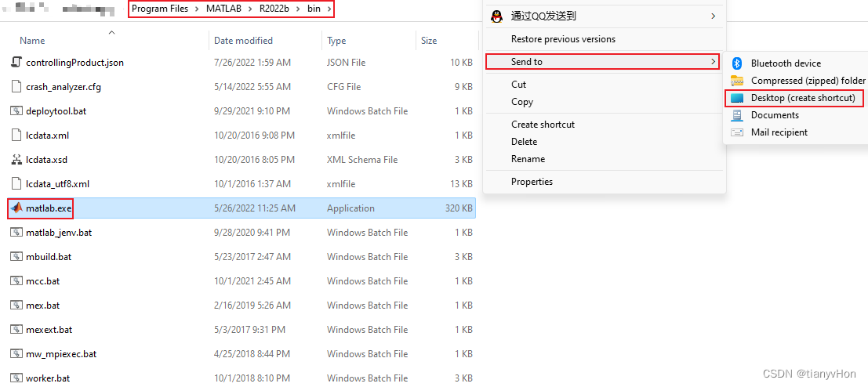Screen dimensions: 868x387
Task: Click chevron after MATLAB in address bar
Action: tap(251, 9)
